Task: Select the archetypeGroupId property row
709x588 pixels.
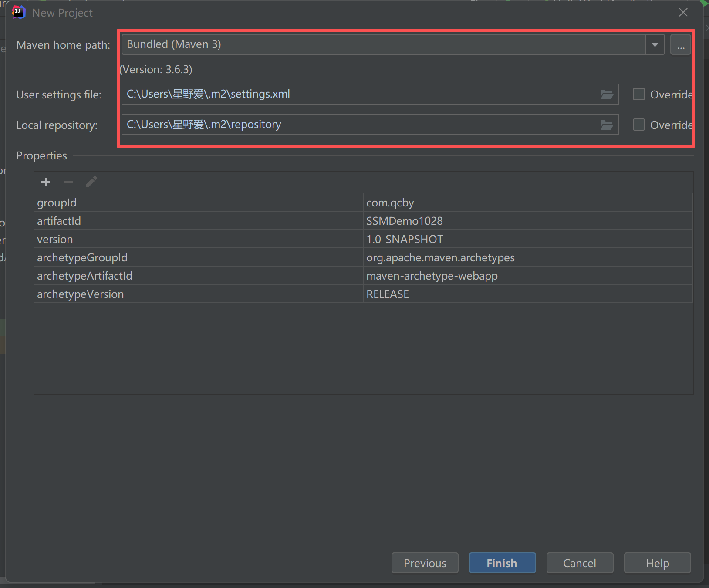Action: (363, 257)
